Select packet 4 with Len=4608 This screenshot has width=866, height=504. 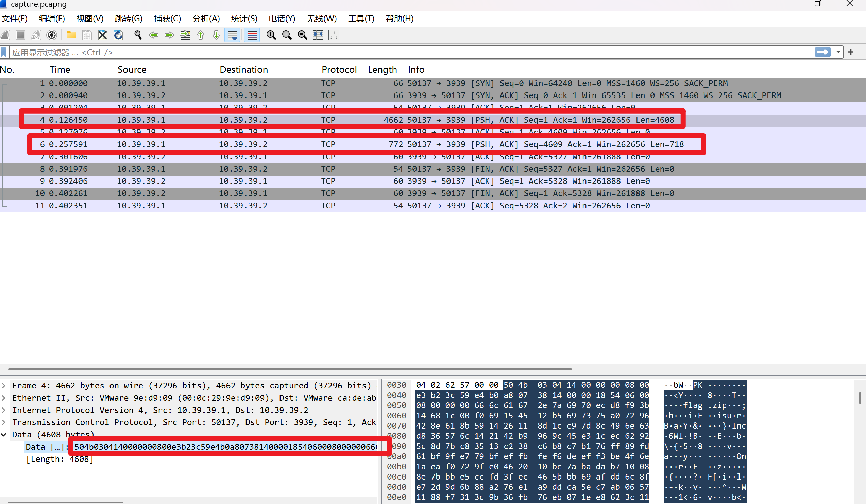coord(432,120)
